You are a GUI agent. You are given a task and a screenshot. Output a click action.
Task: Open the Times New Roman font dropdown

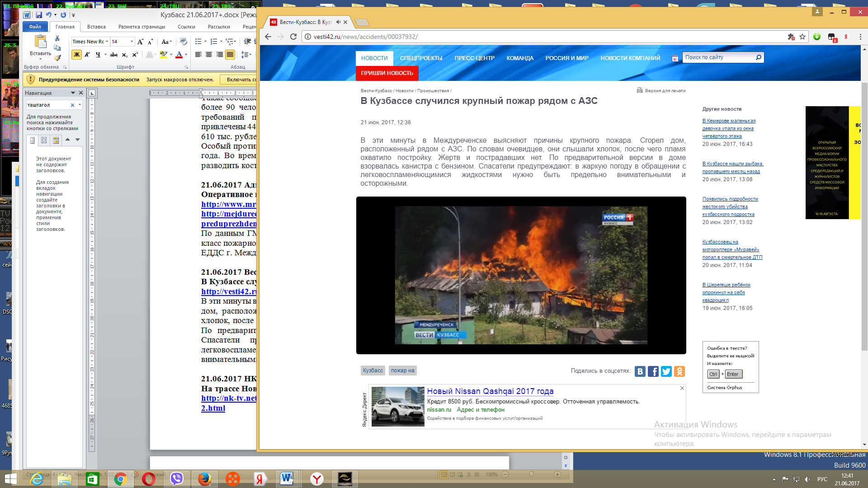107,42
